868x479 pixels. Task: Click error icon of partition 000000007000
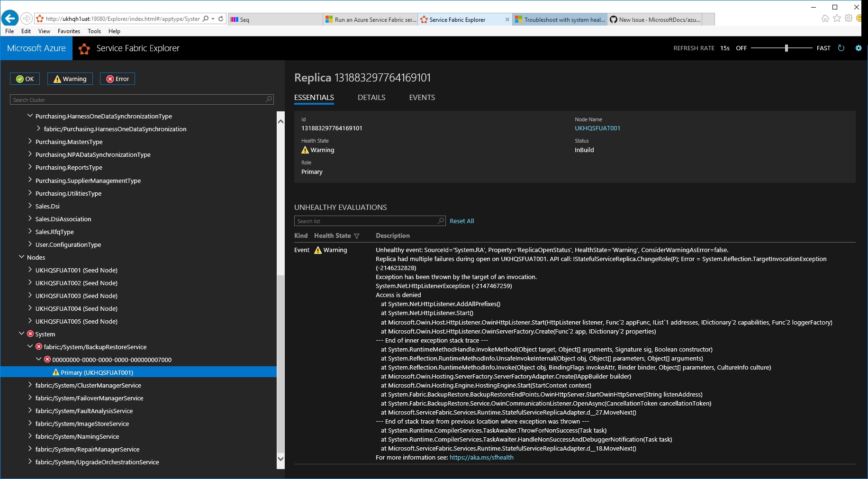point(47,360)
